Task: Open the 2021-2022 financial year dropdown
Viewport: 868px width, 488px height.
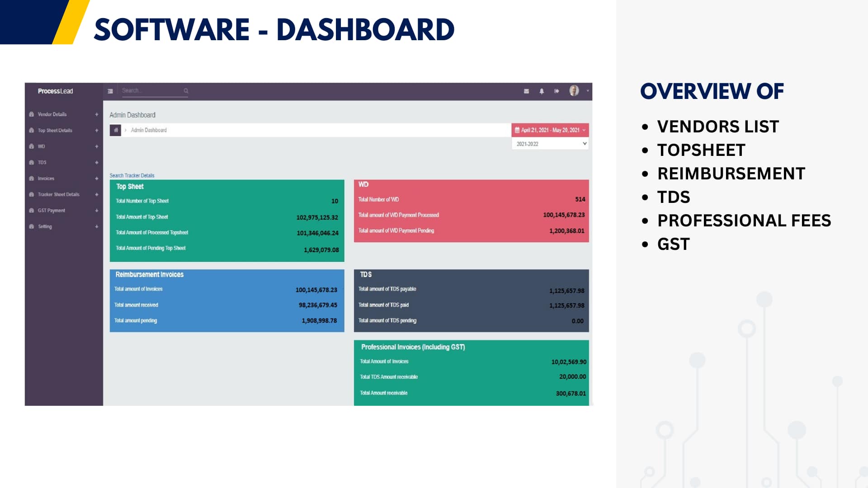Action: (x=550, y=144)
